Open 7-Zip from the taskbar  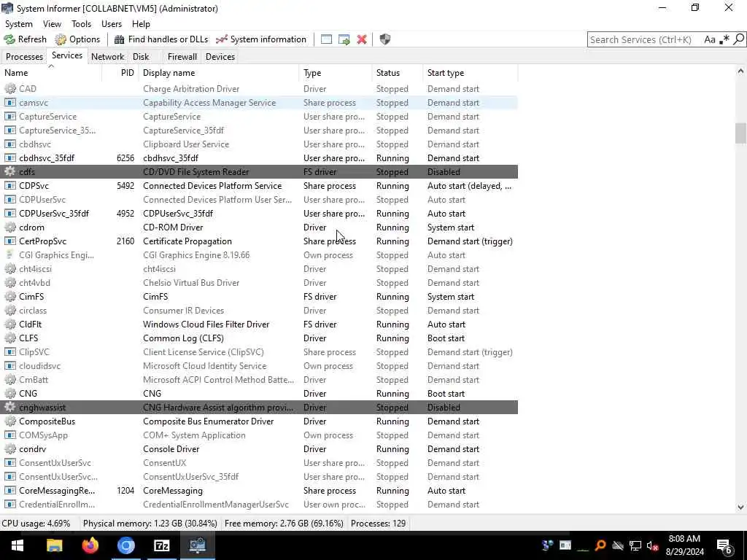click(161, 545)
